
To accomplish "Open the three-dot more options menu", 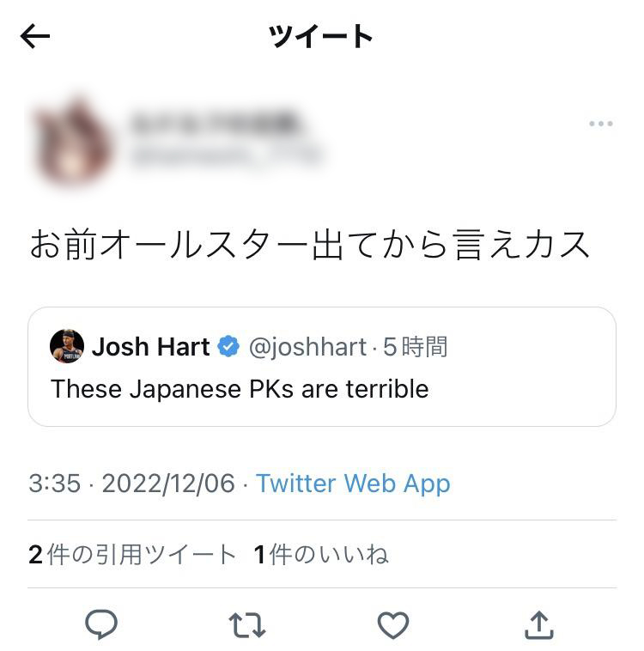I will point(600,124).
